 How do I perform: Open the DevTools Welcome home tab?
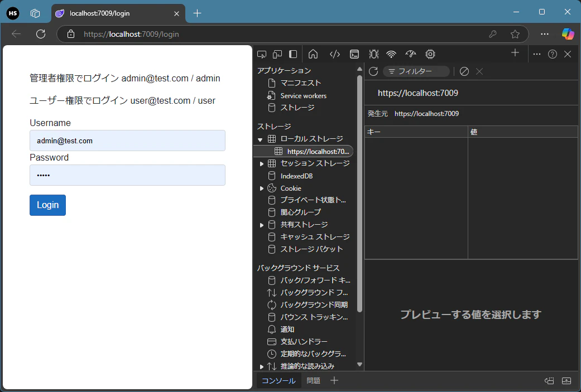(x=313, y=55)
